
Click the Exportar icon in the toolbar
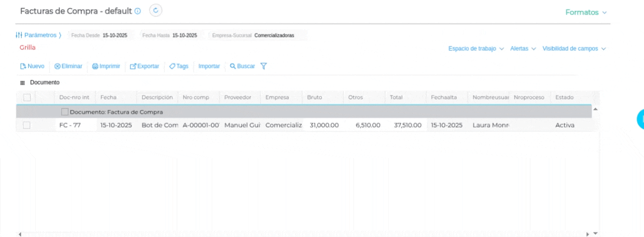tap(133, 66)
